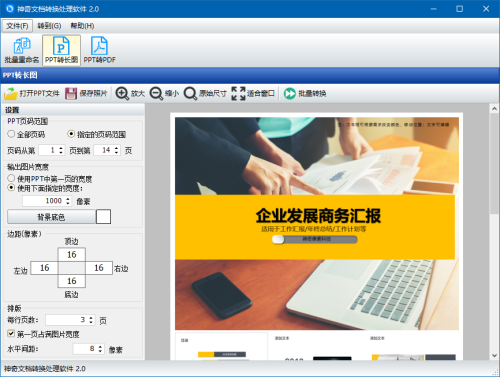Decrease the width pixel spinner value

pyautogui.click(x=68, y=203)
